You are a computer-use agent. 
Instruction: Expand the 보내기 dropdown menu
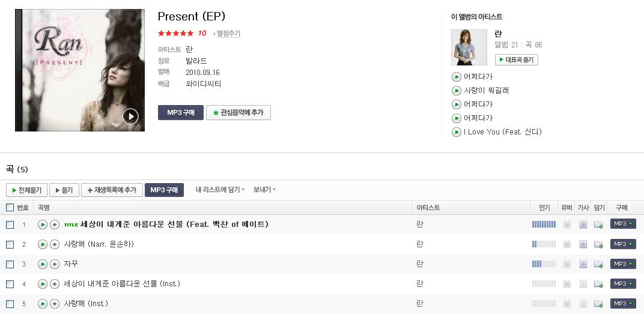tap(264, 190)
